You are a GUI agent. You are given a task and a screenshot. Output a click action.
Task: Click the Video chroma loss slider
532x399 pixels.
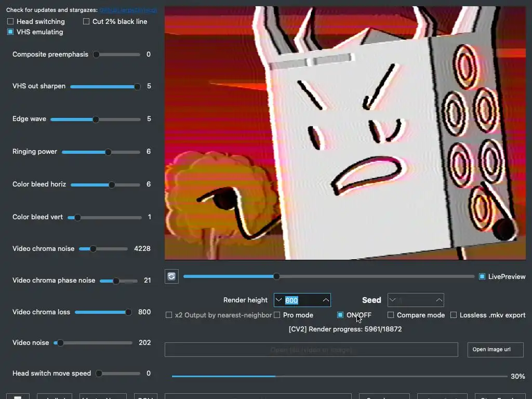pos(103,312)
